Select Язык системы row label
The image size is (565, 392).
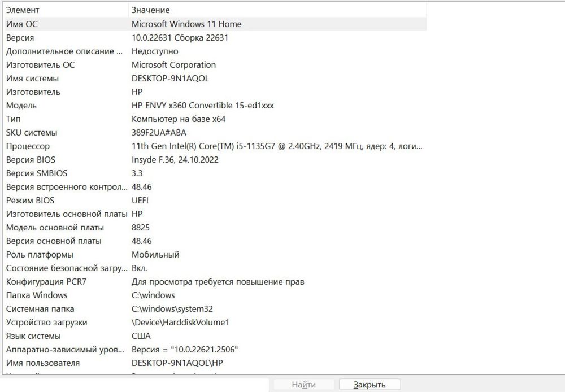tap(33, 336)
